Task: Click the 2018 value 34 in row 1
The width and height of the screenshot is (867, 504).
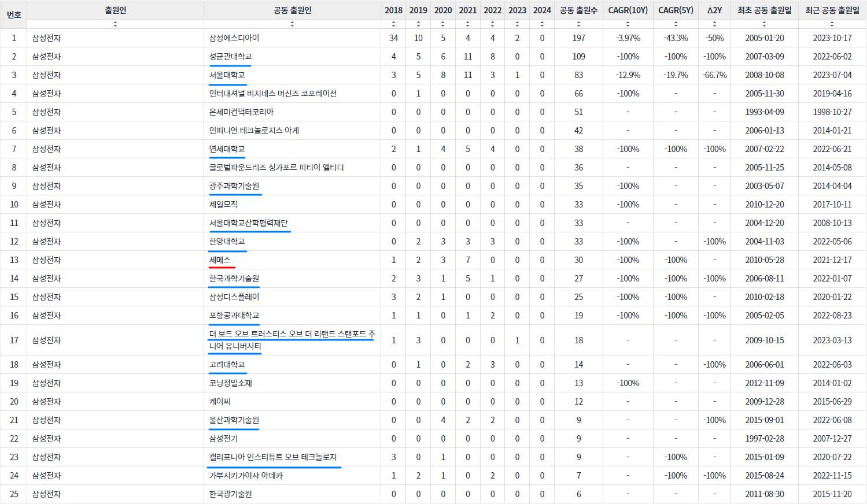Action: pyautogui.click(x=393, y=38)
